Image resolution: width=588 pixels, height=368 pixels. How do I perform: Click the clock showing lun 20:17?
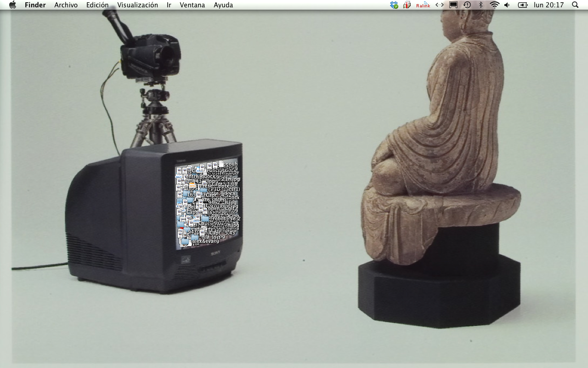548,5
